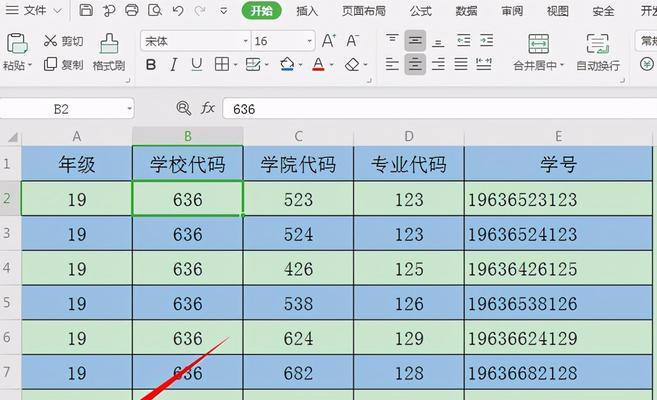Open 合并居中 dropdown arrow
The image size is (657, 400).
[x=561, y=65]
